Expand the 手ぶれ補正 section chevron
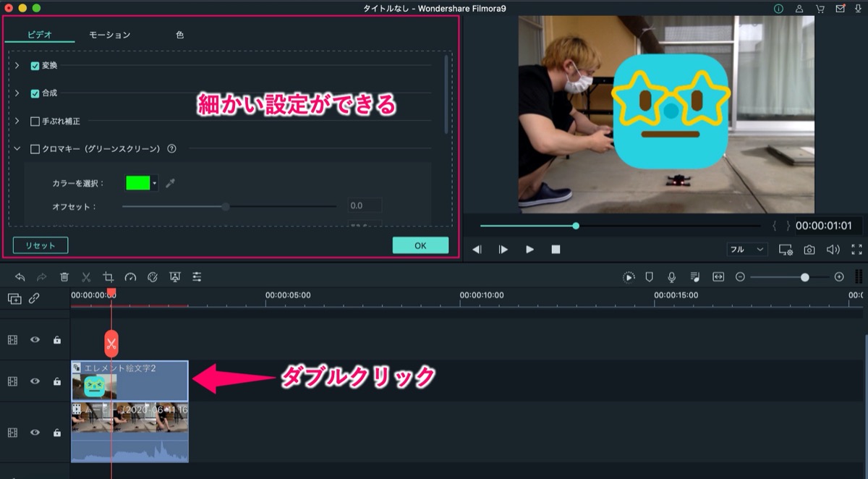Viewport: 868px width, 479px height. (17, 122)
